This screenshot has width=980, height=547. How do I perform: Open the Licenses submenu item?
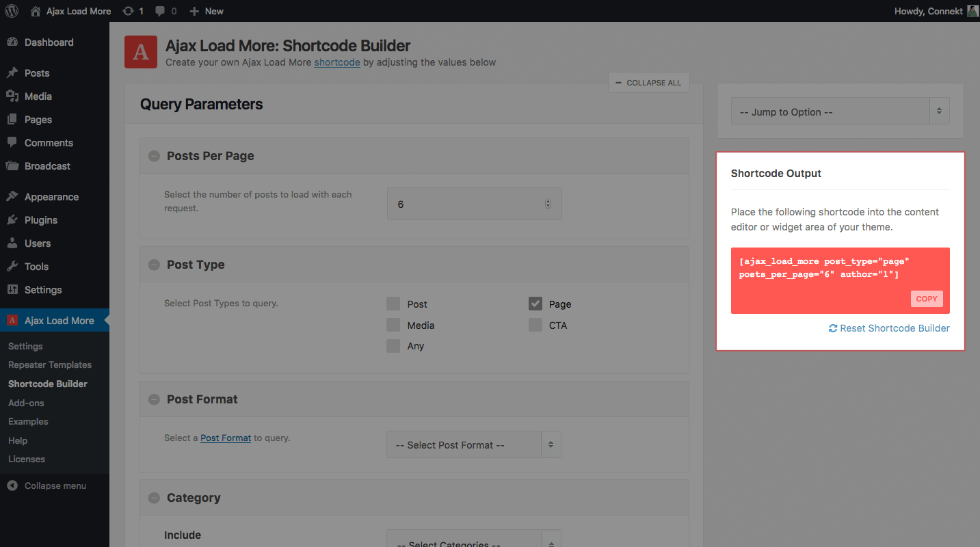coord(27,459)
